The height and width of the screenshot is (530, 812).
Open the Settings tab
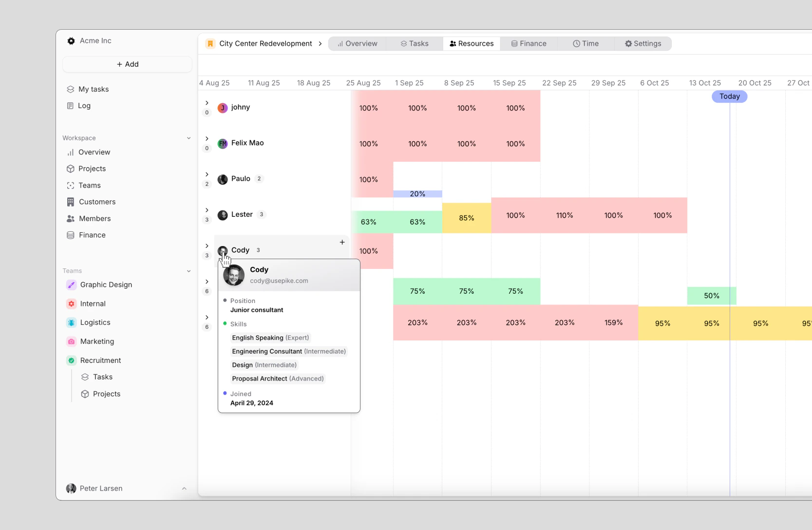(643, 43)
